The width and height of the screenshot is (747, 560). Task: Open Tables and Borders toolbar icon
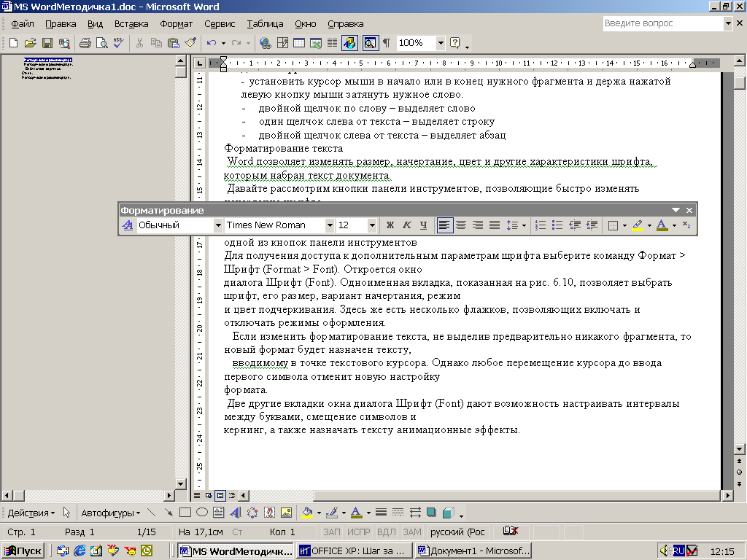point(282,43)
